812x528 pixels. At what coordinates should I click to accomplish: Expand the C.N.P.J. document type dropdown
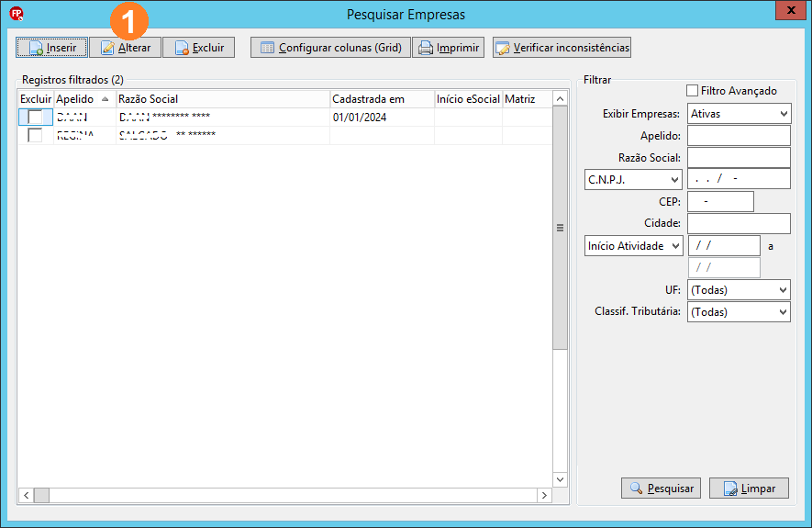click(633, 180)
